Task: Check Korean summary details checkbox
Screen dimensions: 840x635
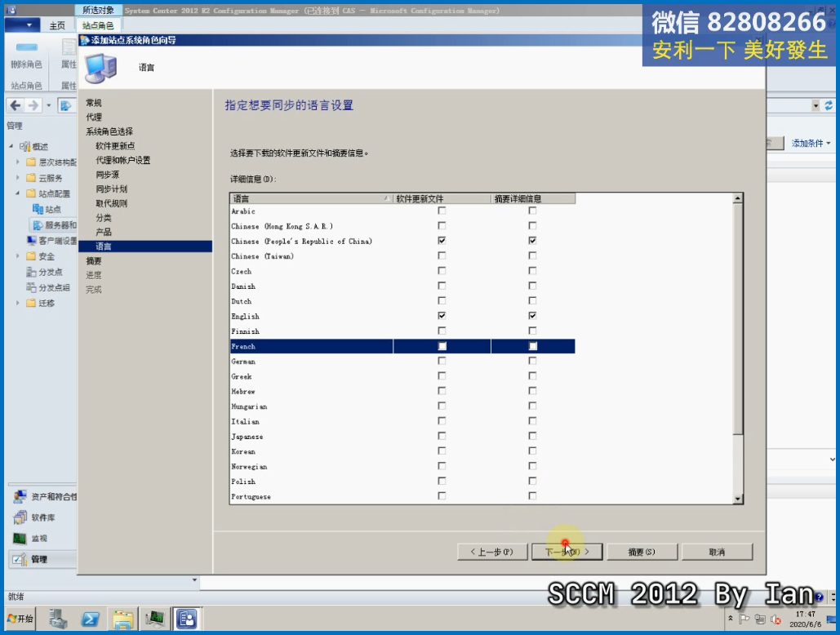Action: pyautogui.click(x=532, y=451)
